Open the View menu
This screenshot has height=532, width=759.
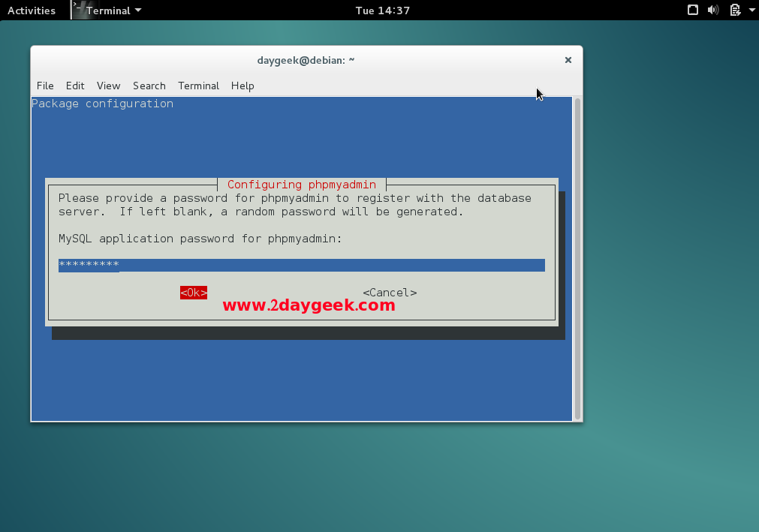click(108, 86)
